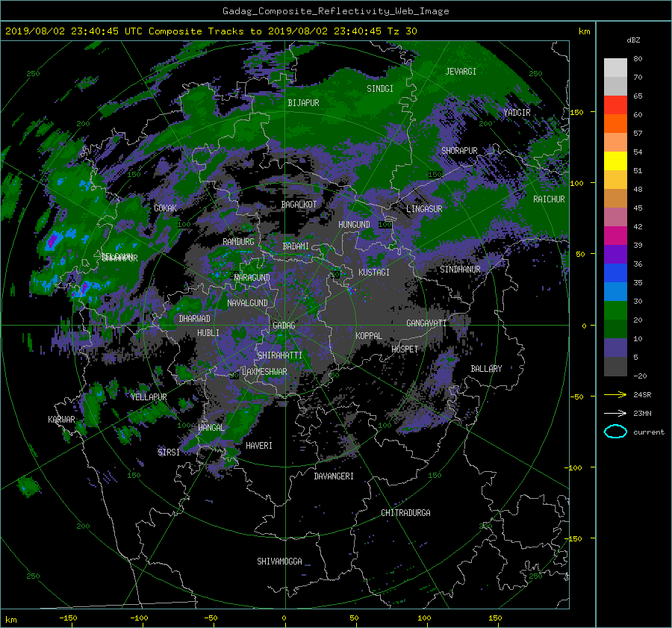The height and width of the screenshot is (628, 672).
Task: Click the CHITRADURGA city label
Action: click(x=405, y=513)
